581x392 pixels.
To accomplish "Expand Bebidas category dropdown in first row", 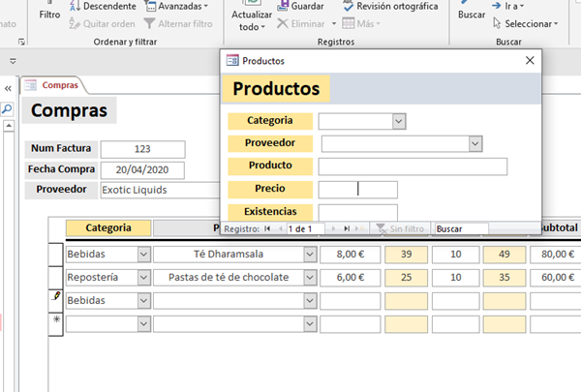I will click(x=144, y=254).
